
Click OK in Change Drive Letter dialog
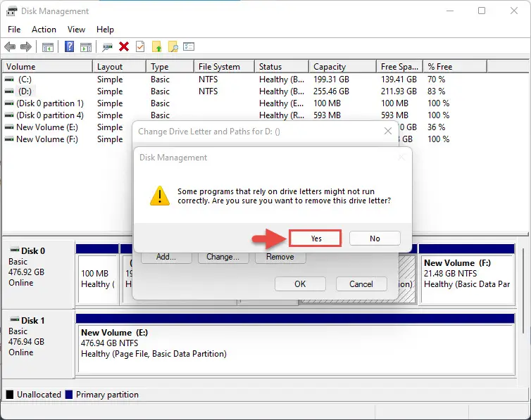pos(300,284)
